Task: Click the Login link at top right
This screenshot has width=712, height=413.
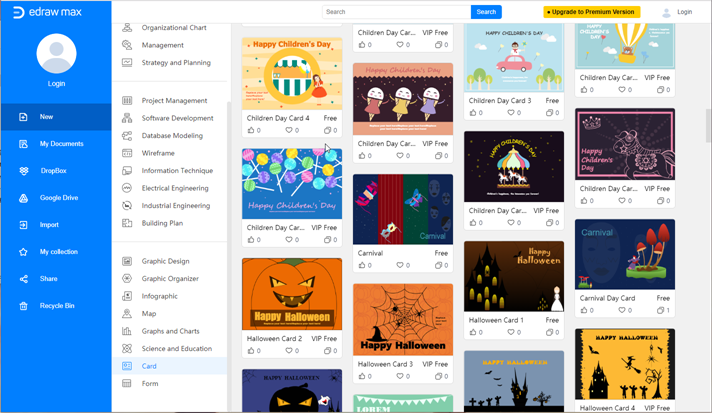Action: tap(684, 12)
